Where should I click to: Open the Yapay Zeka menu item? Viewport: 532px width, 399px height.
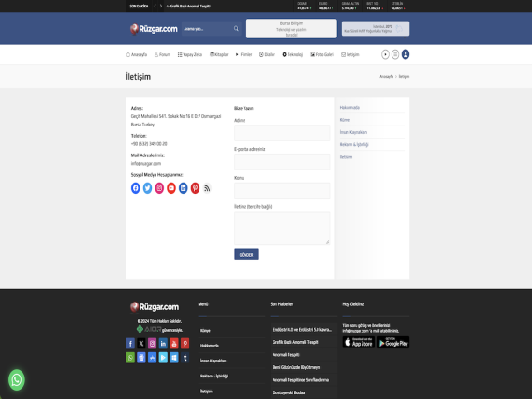(190, 54)
